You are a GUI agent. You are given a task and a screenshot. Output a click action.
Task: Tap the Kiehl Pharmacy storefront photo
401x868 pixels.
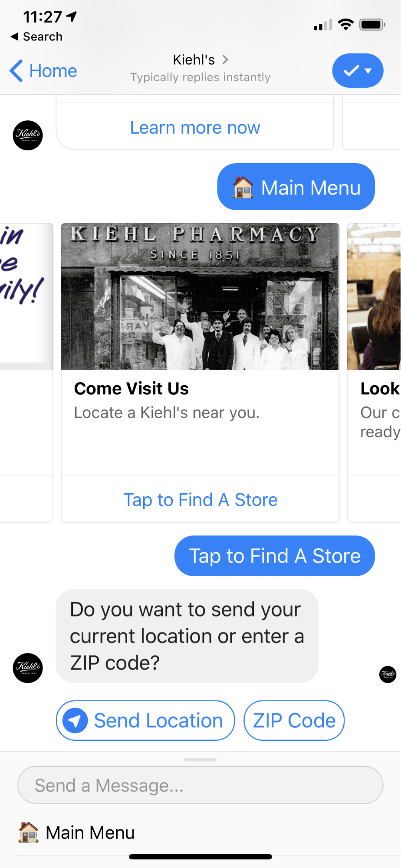(x=200, y=297)
